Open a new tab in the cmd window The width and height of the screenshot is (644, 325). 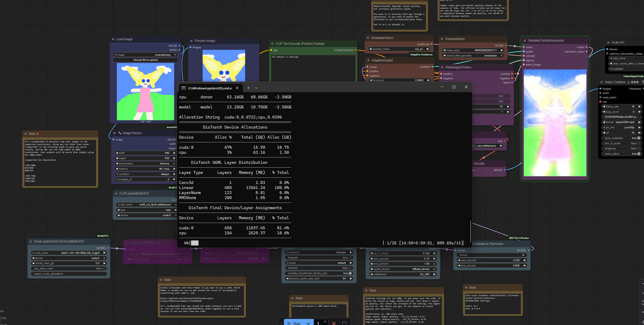248,88
